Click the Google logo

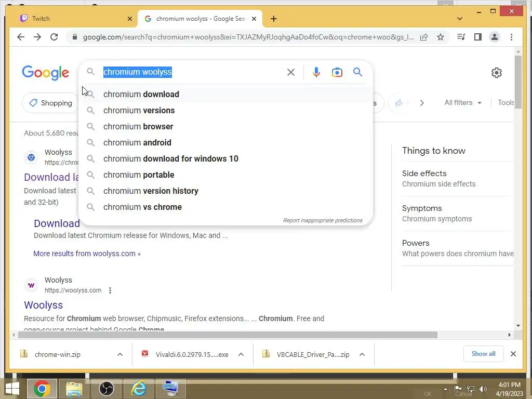[46, 73]
